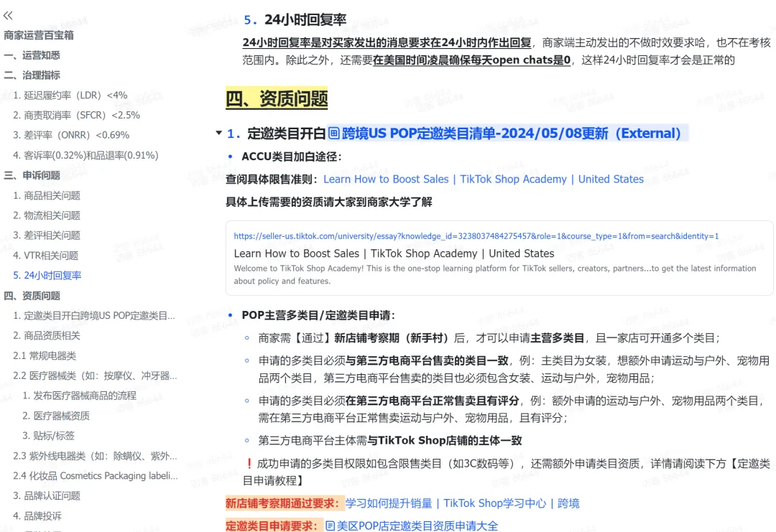This screenshot has height=532, width=776.
Task: Select outline item 延迟履约率 (LDR) <4%
Action: point(70,95)
